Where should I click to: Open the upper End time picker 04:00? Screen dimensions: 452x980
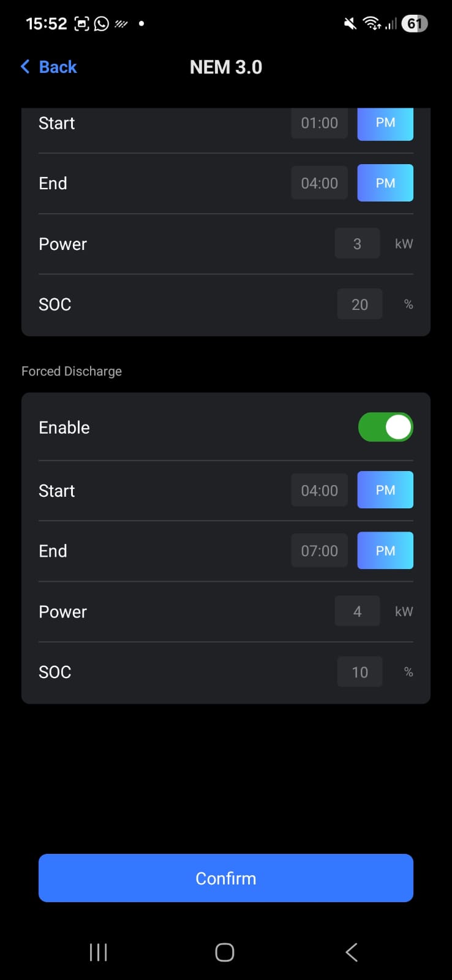click(x=319, y=183)
